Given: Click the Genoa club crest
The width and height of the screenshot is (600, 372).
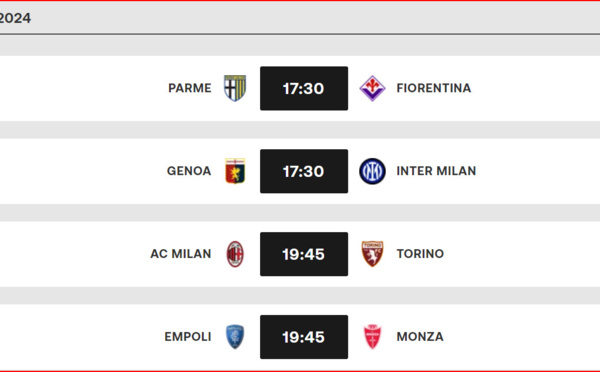Looking at the screenshot, I should tap(235, 171).
